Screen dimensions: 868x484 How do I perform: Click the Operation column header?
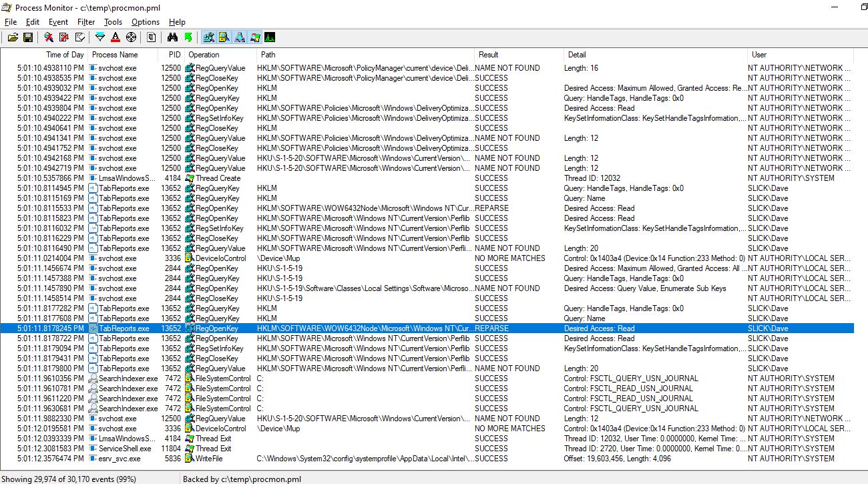pos(220,55)
